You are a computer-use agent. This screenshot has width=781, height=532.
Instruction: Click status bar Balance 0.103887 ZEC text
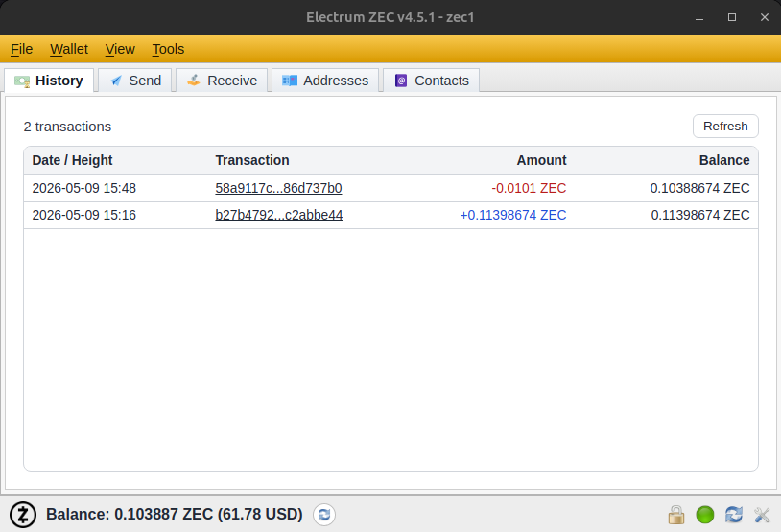(175, 514)
